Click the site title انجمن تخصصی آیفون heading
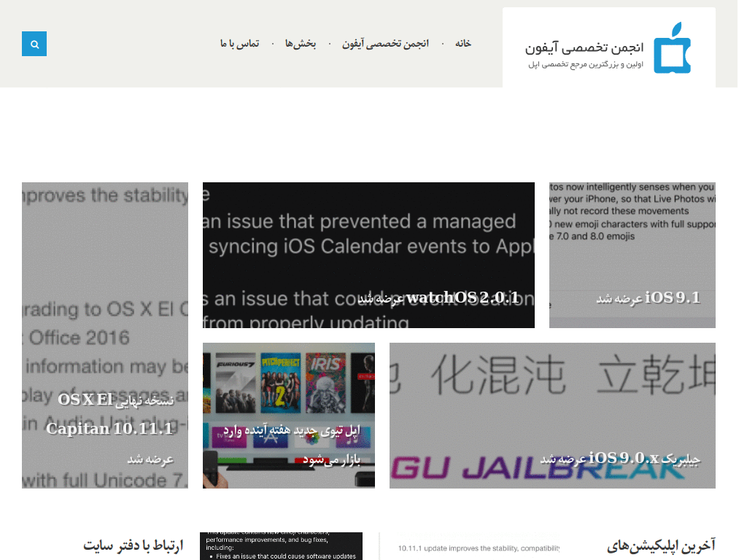The width and height of the screenshot is (747, 560). [584, 47]
